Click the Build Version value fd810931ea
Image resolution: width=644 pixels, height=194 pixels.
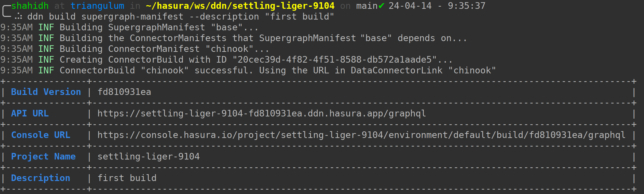(x=124, y=92)
